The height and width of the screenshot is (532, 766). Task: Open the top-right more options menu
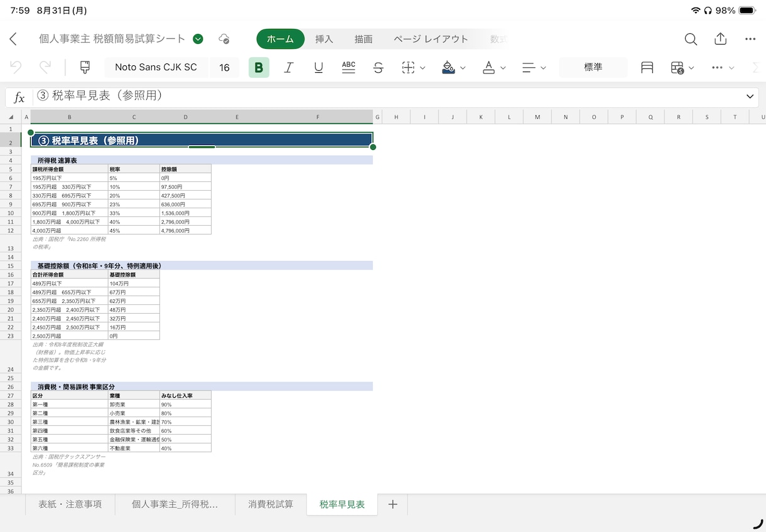pyautogui.click(x=750, y=39)
